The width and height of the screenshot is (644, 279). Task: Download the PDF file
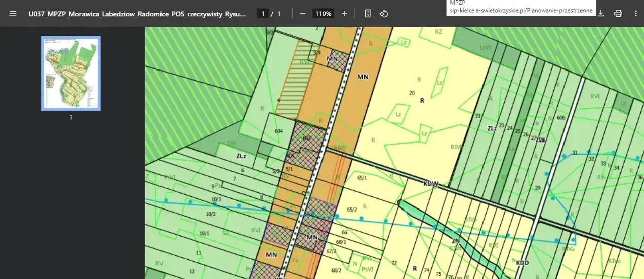pyautogui.click(x=601, y=14)
